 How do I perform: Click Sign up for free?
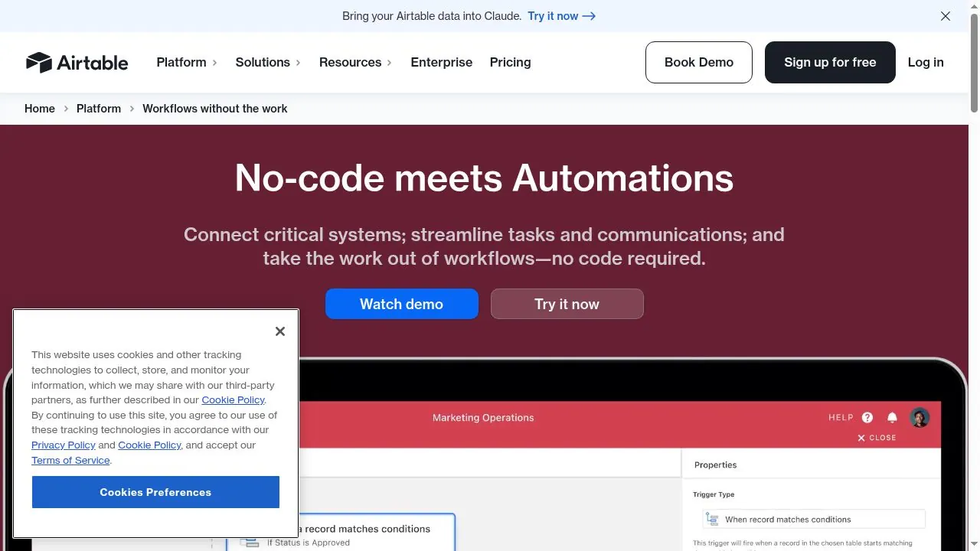click(830, 62)
